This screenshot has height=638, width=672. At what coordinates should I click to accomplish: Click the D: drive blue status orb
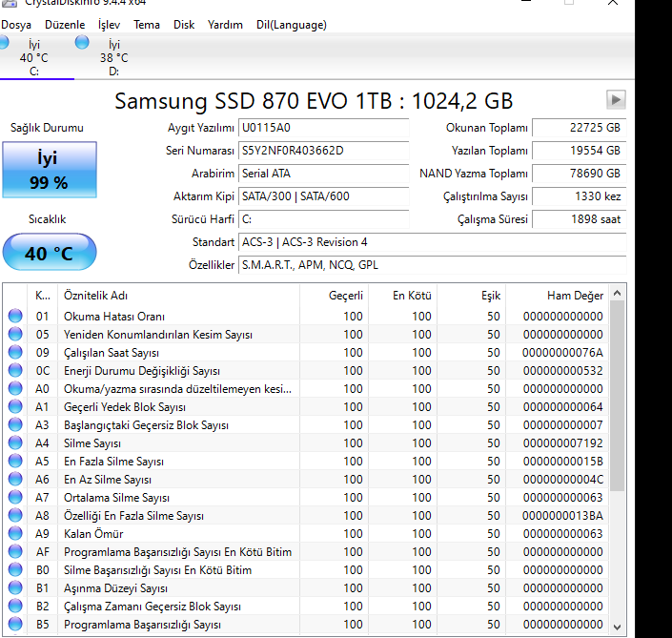click(x=82, y=43)
